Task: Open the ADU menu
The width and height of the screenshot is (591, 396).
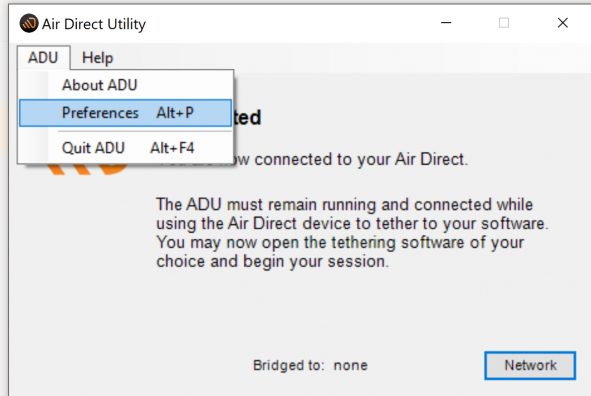Action: 43,58
